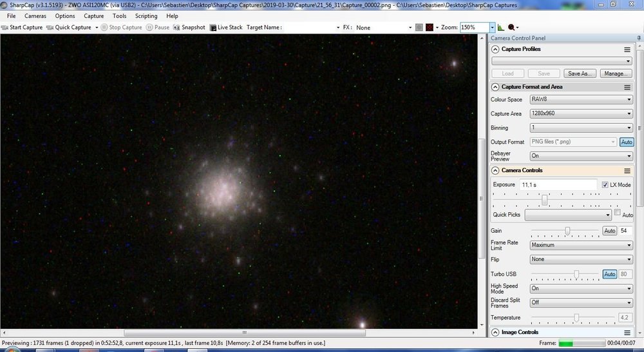644x352 pixels.
Task: Click the Exposure value field
Action: tap(558, 184)
